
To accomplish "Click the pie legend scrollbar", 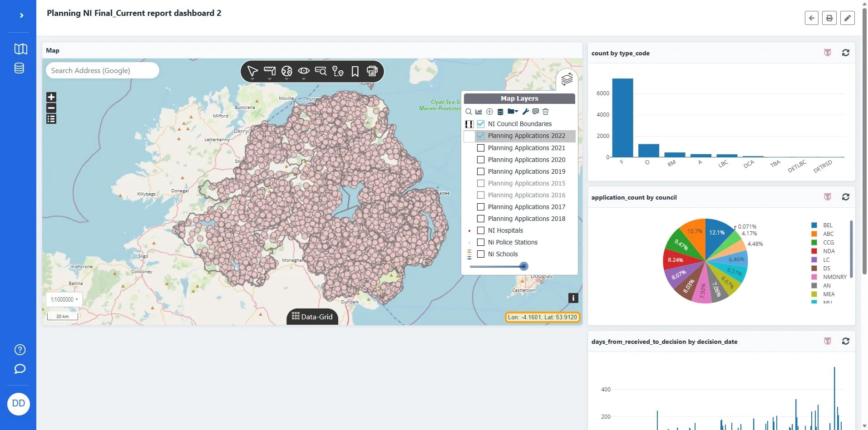I will (851, 249).
